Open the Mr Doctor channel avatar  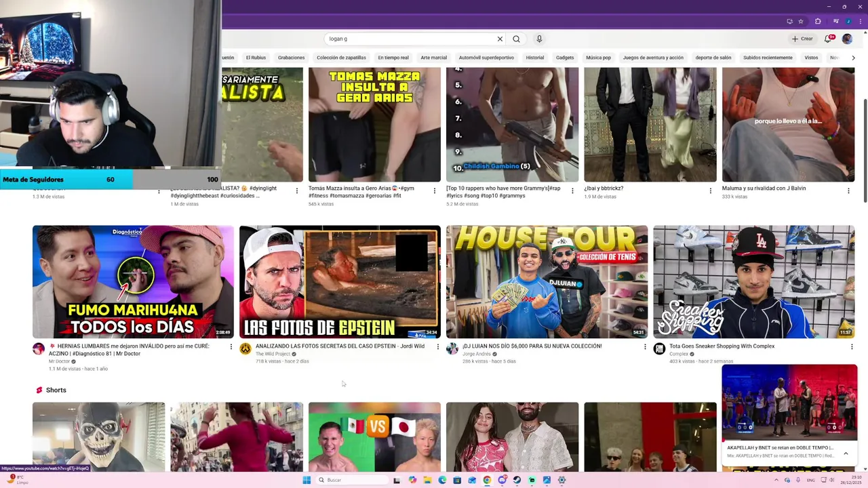tap(39, 348)
